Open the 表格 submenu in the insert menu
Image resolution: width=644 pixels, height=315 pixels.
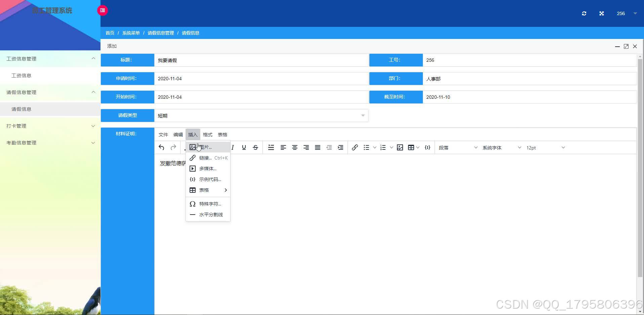point(208,190)
